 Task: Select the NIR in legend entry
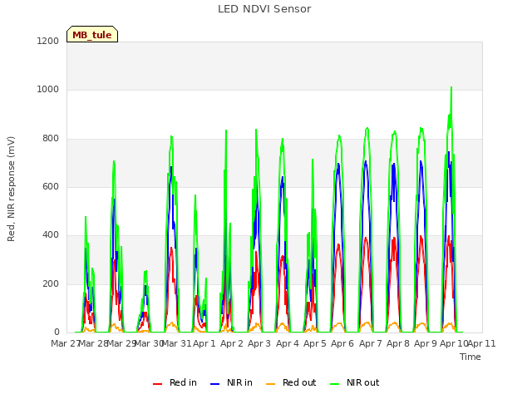point(231,382)
